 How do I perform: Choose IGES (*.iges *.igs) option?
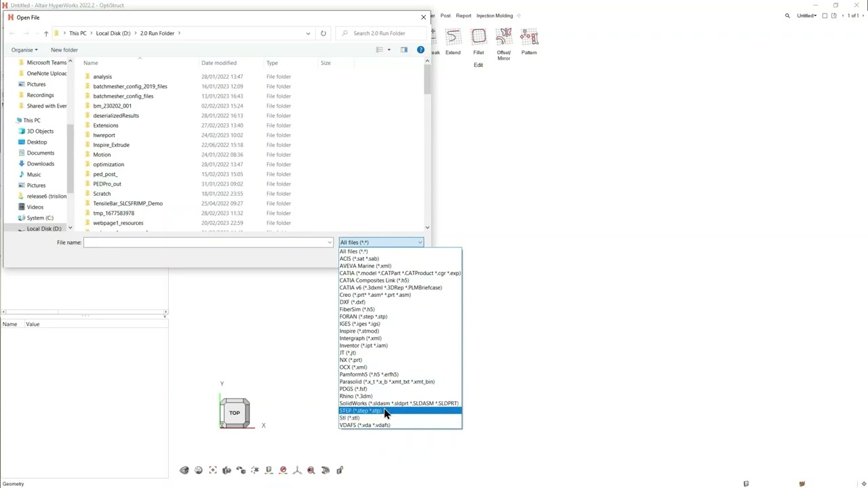click(x=400, y=324)
